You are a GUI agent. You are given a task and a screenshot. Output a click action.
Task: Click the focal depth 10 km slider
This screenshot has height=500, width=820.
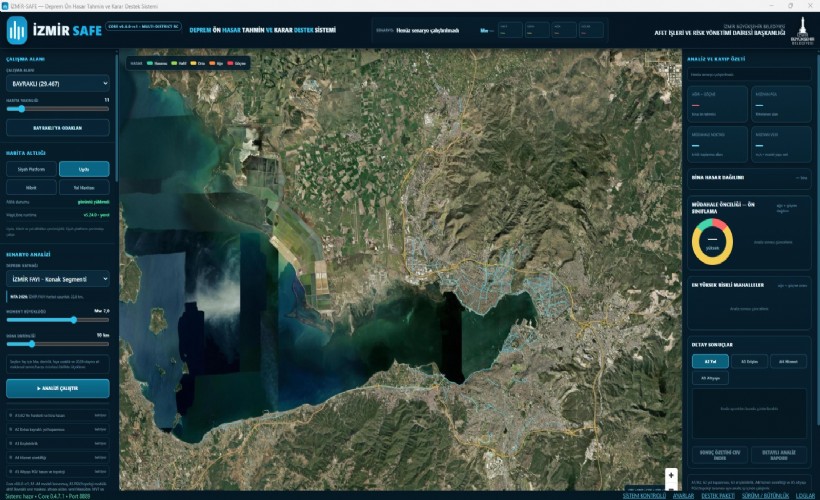58,344
